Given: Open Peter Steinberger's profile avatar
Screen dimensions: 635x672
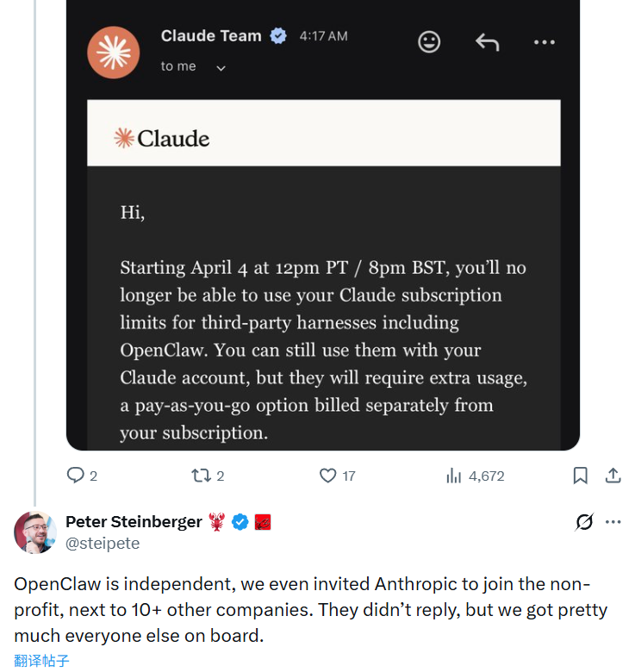Looking at the screenshot, I should coord(35,532).
